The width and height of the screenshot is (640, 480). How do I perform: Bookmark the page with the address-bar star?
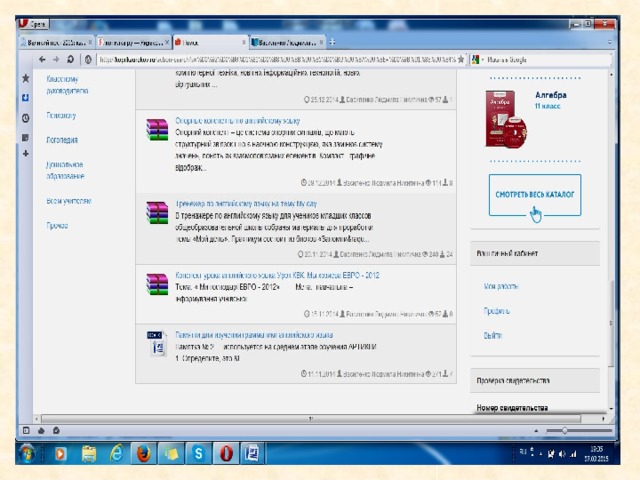461,60
